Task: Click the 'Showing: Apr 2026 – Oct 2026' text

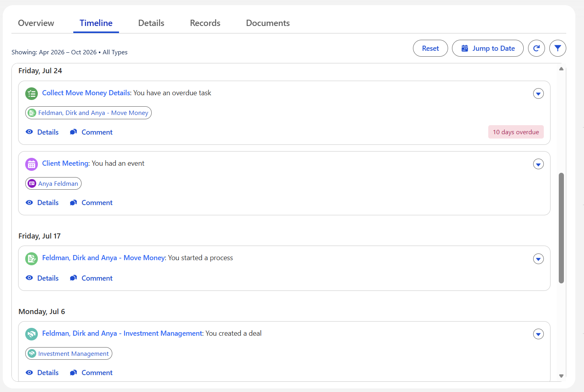Action: (x=54, y=52)
